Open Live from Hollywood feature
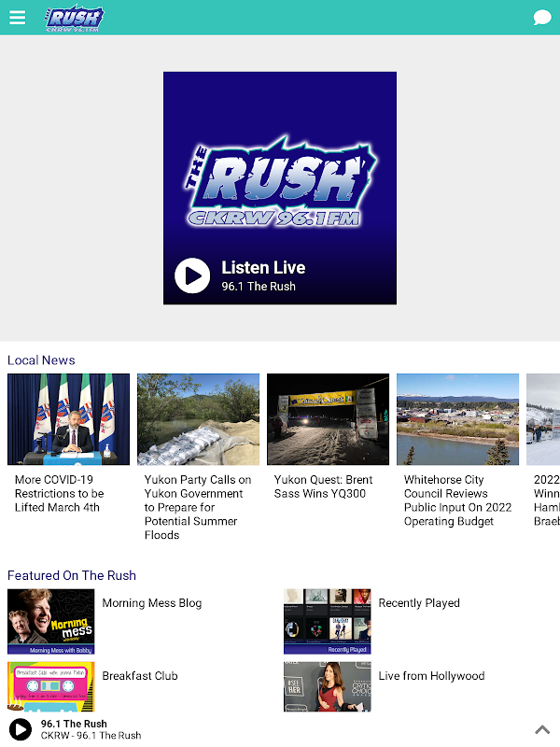The width and height of the screenshot is (560, 747). pos(431,675)
